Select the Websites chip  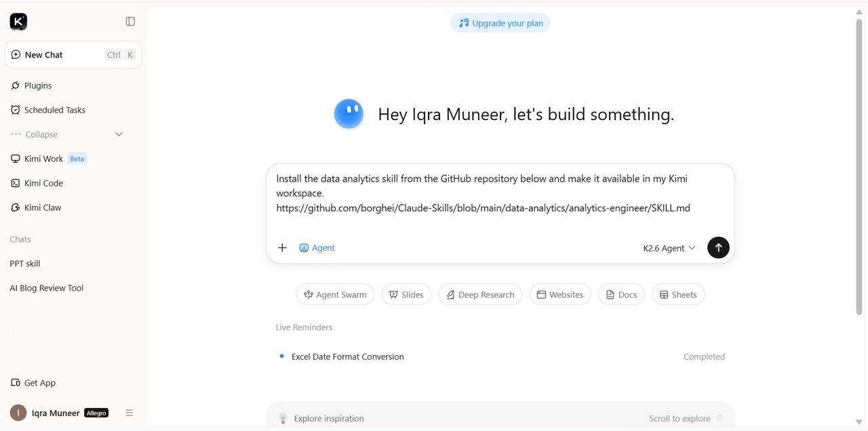pos(560,295)
